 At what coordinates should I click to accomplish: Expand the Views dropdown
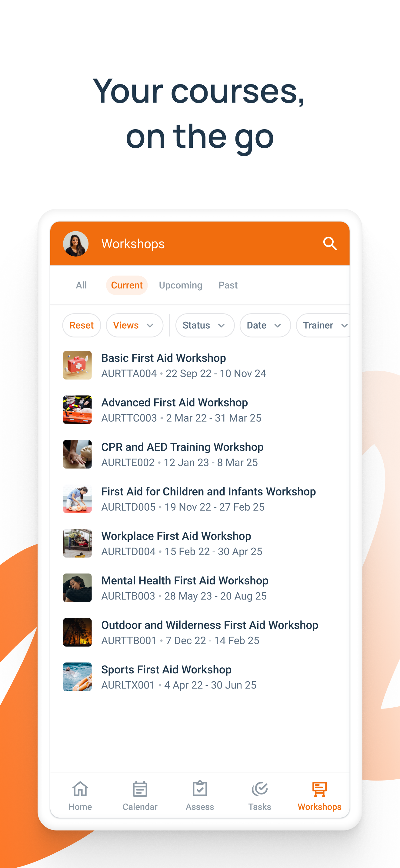click(135, 325)
